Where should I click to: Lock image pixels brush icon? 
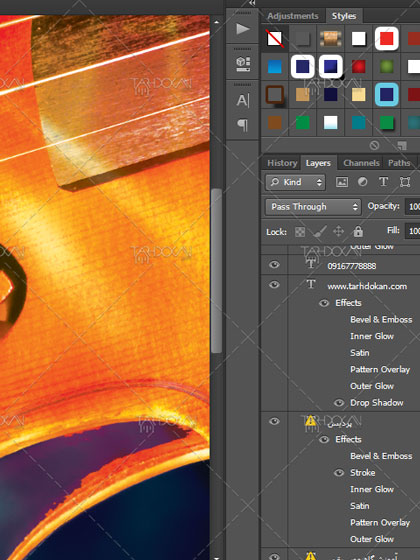[319, 232]
